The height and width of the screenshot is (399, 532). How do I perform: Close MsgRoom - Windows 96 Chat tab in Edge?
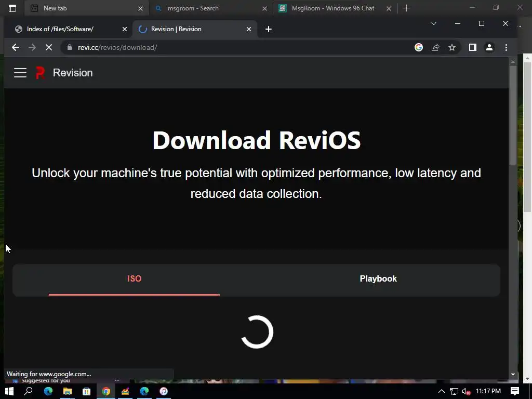click(x=389, y=8)
